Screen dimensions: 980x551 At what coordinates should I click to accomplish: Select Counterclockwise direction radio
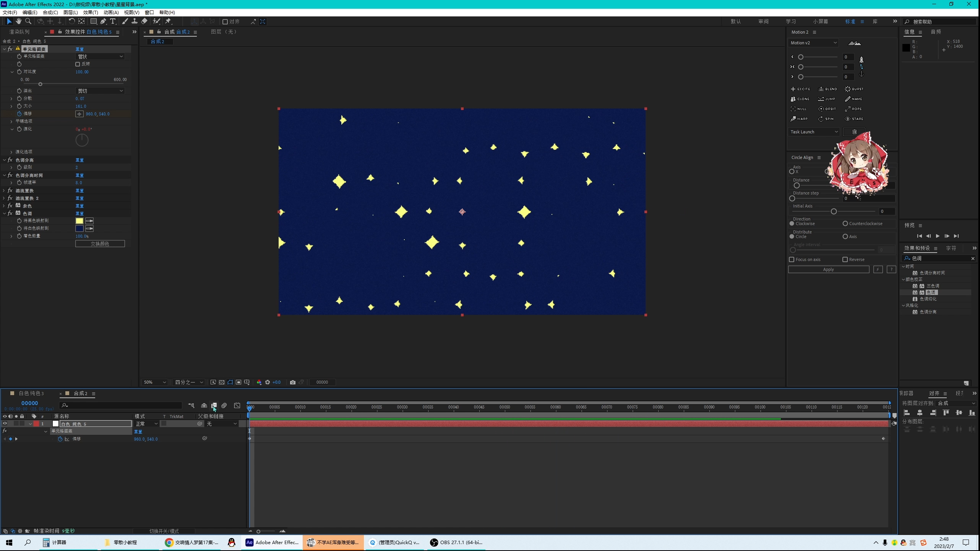[845, 224]
